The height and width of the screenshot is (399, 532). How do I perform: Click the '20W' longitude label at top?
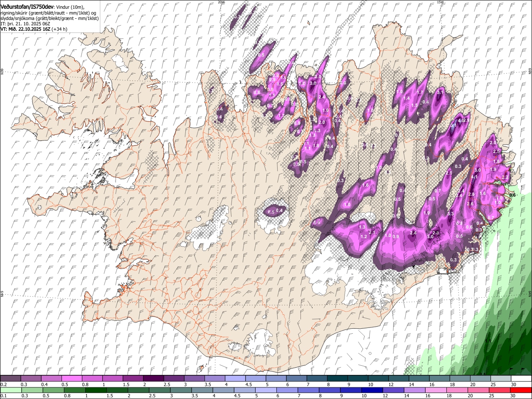pos(221,2)
